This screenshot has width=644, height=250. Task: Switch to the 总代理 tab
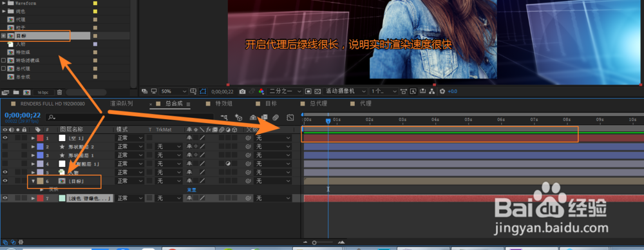click(x=318, y=104)
